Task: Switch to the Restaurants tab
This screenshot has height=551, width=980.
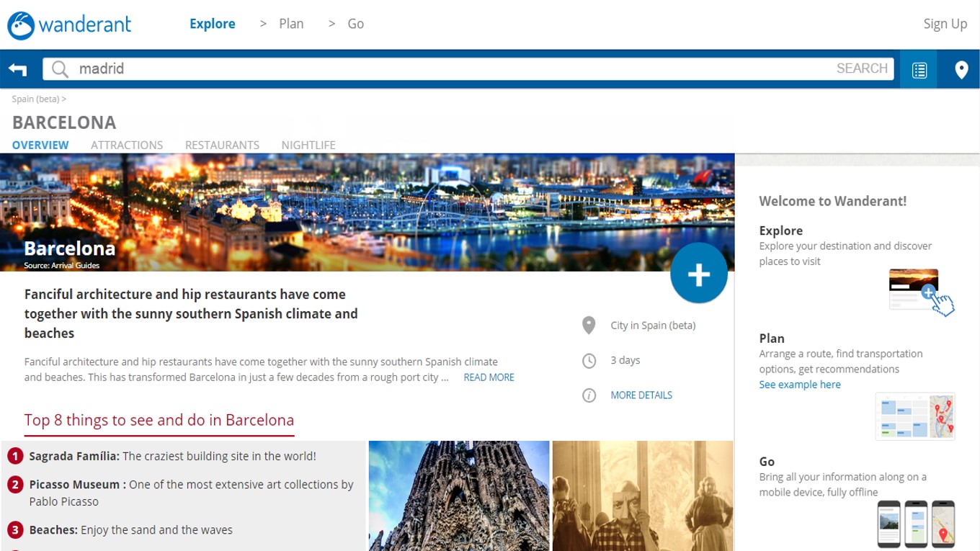Action: (x=222, y=145)
